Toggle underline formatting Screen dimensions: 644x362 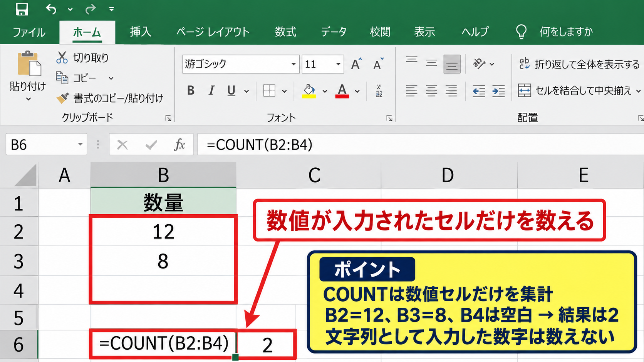231,91
